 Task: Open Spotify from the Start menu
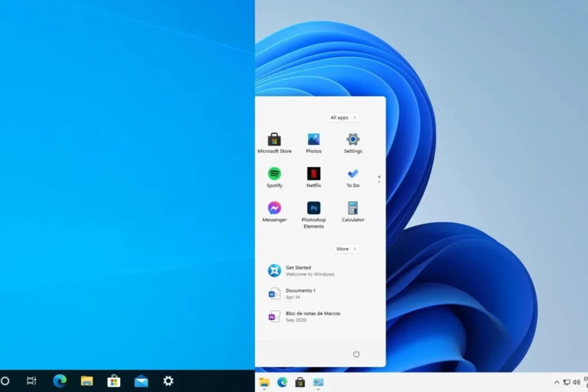pyautogui.click(x=274, y=175)
